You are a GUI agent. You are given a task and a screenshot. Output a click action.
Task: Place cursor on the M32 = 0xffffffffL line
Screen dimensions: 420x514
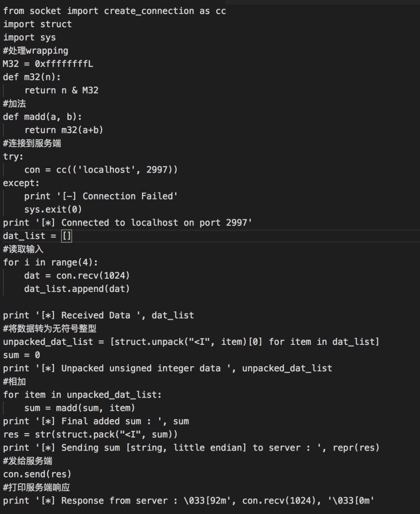tap(48, 64)
